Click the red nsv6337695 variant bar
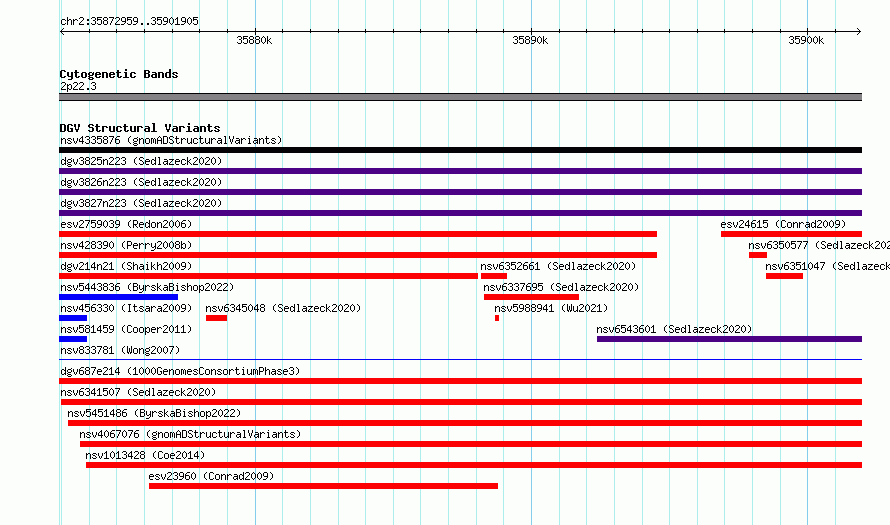The image size is (890, 525). pos(531,297)
